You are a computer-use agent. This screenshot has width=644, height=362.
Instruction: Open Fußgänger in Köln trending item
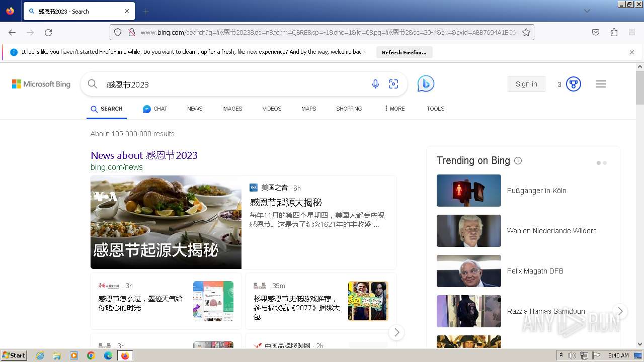click(x=537, y=191)
